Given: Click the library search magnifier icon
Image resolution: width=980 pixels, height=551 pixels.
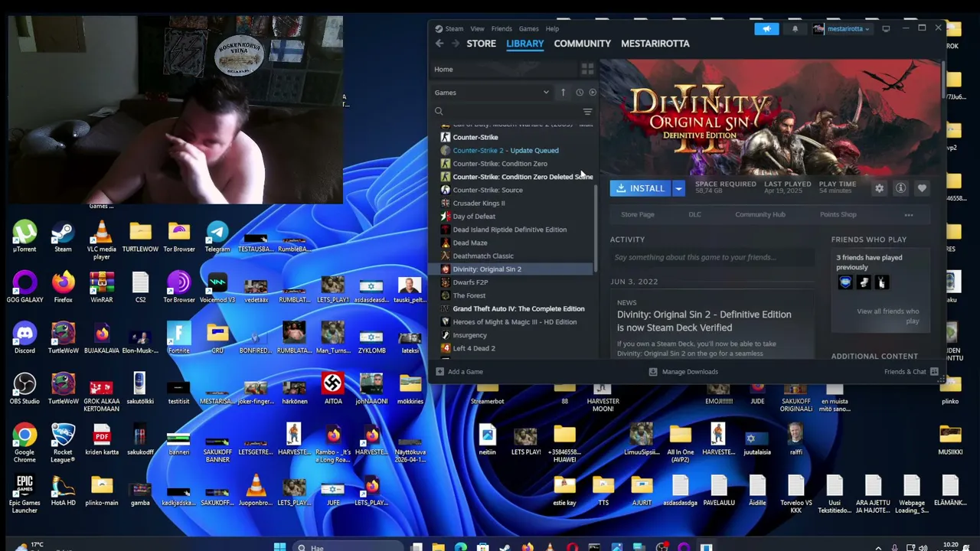Looking at the screenshot, I should click(439, 112).
